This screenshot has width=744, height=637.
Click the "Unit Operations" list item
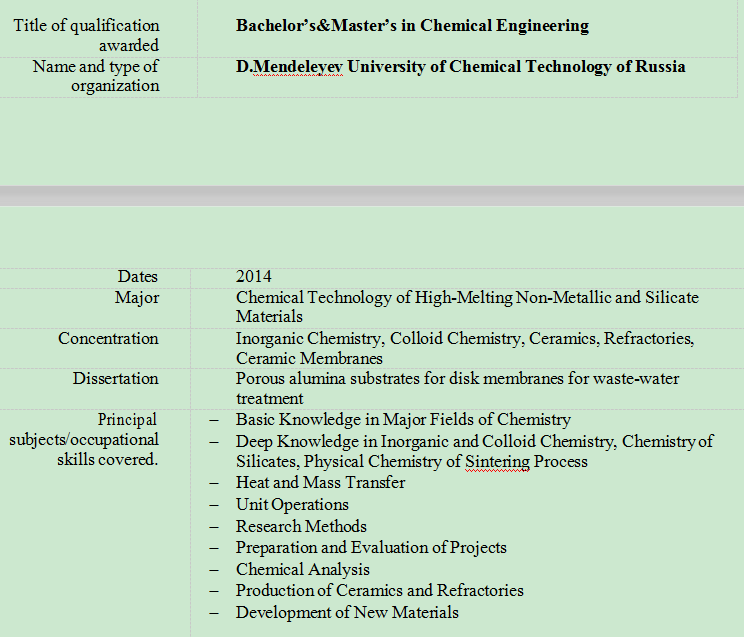tap(292, 504)
